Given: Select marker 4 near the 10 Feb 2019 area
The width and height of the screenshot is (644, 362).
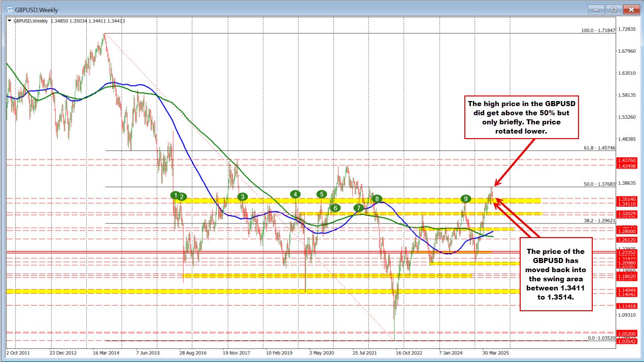Looking at the screenshot, I should tap(295, 193).
